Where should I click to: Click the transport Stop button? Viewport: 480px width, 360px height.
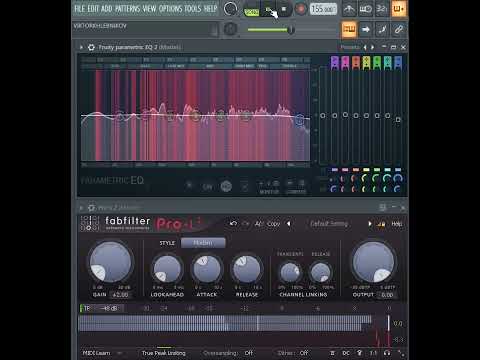click(284, 9)
